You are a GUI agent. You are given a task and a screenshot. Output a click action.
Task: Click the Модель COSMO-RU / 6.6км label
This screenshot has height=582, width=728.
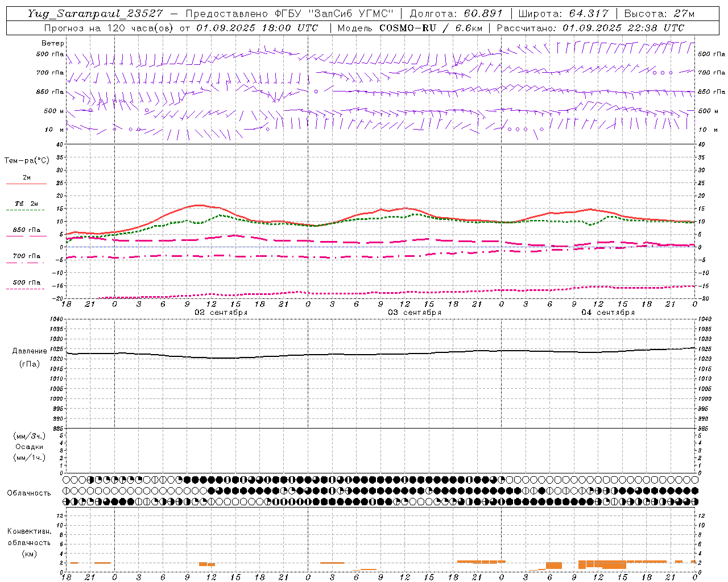410,28
